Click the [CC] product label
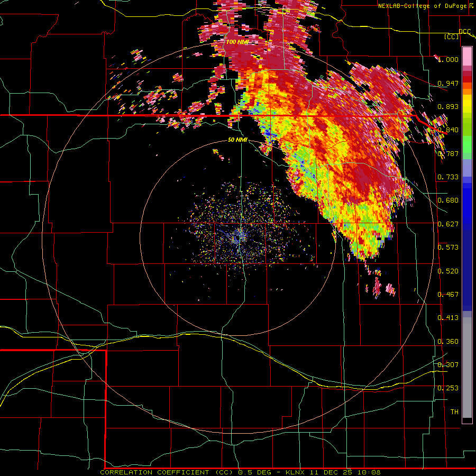476x476 pixels. point(452,36)
